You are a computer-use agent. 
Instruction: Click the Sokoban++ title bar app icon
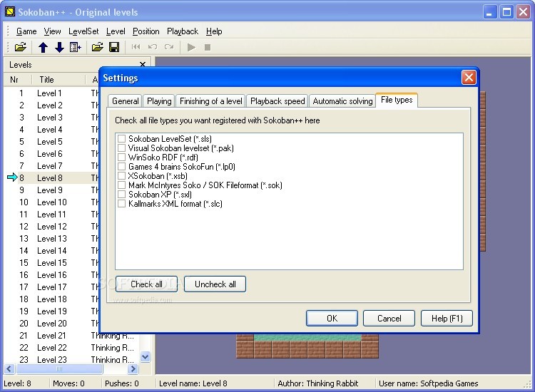pos(10,12)
